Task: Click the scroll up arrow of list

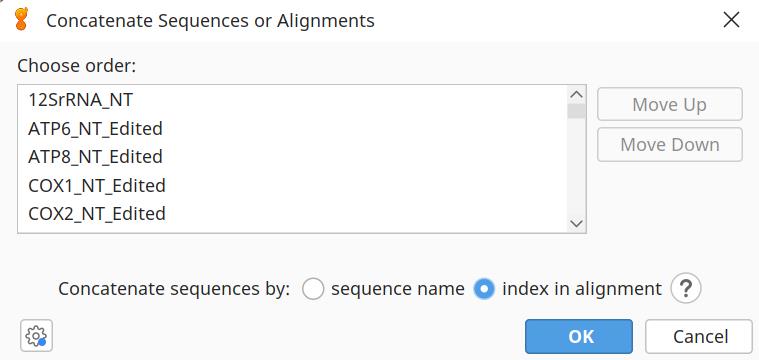Action: tap(577, 95)
